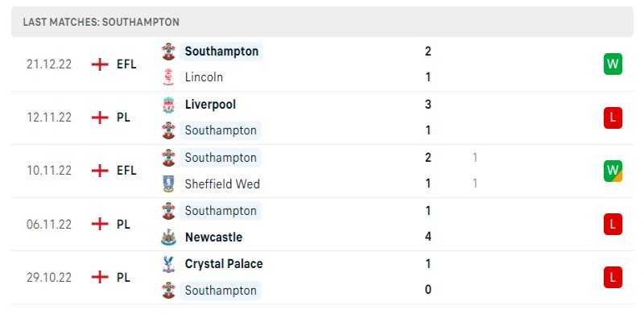The image size is (644, 322).
Task: Click the Liverpool club crest
Action: click(x=168, y=105)
